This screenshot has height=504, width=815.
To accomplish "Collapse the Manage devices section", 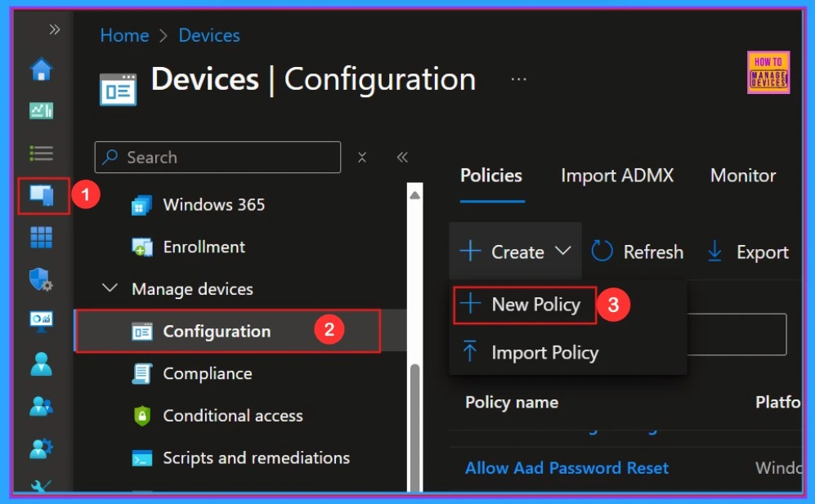I will (110, 288).
